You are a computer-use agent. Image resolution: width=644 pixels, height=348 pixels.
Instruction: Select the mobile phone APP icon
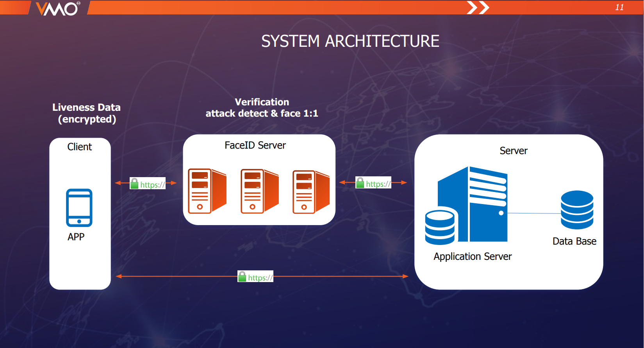click(x=79, y=208)
